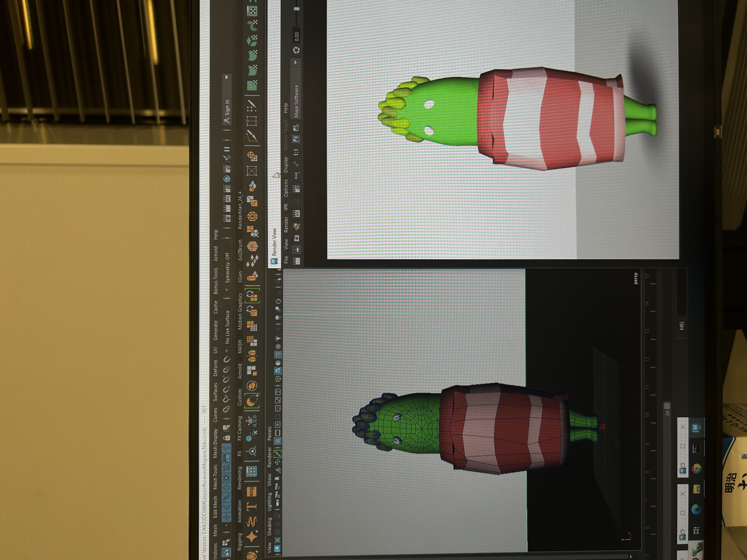Click the green planar UV mapping shelf icon
747x560 pixels.
[253, 85]
